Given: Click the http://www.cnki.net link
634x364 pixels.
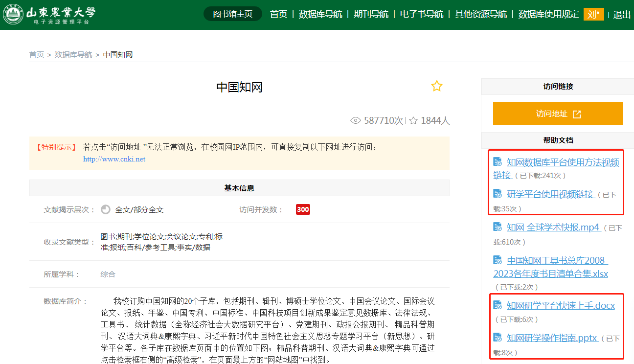Looking at the screenshot, I should coord(114,159).
